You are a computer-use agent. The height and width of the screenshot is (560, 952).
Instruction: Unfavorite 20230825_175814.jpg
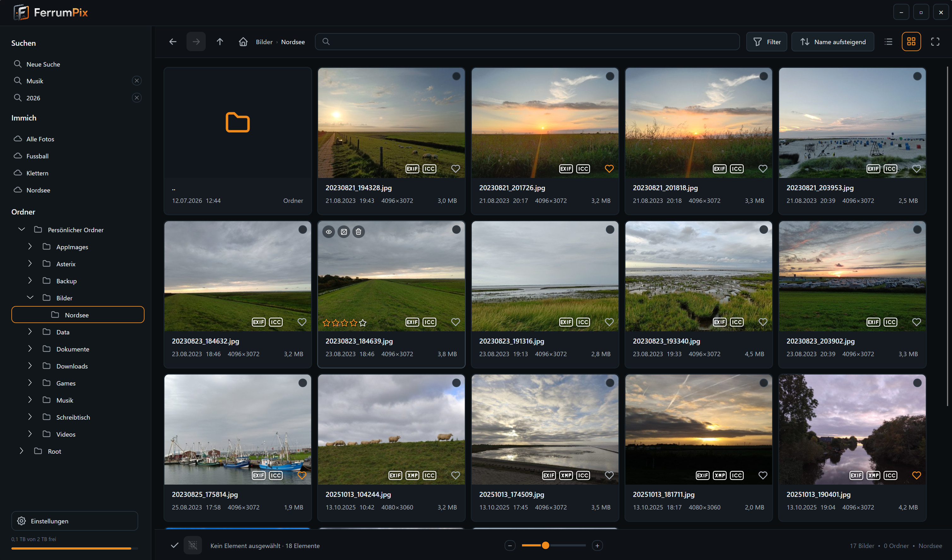tap(302, 475)
